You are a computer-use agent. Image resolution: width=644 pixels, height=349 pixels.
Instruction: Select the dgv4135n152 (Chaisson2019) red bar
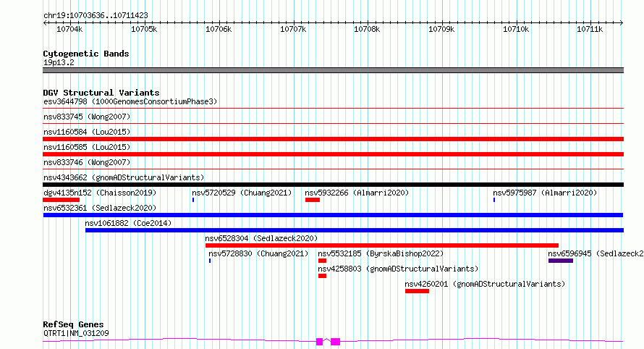coord(62,200)
